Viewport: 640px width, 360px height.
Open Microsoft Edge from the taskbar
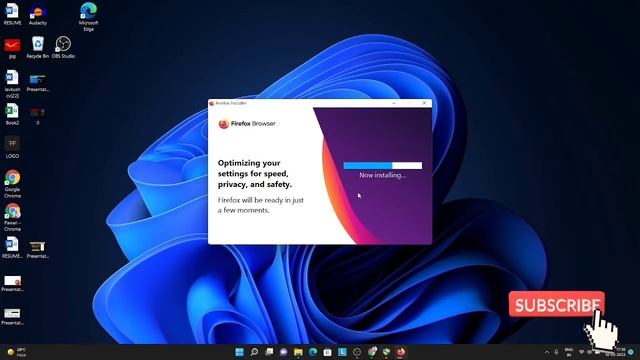tap(313, 352)
